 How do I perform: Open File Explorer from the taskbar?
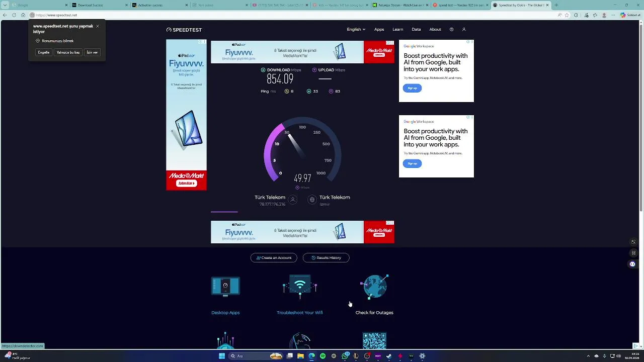click(300, 356)
